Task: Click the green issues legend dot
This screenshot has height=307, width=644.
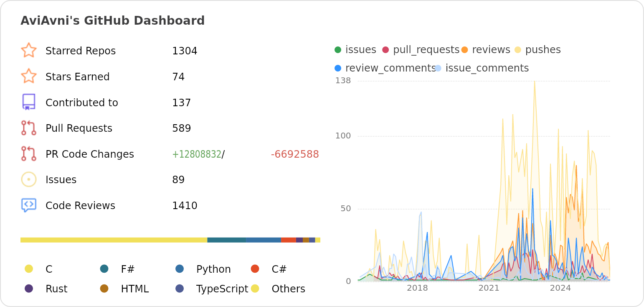Action: 338,49
